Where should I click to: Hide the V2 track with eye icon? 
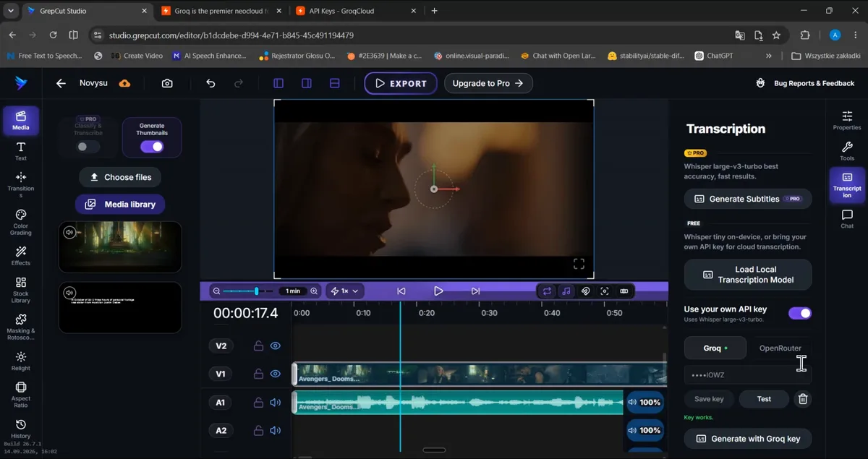(x=276, y=346)
